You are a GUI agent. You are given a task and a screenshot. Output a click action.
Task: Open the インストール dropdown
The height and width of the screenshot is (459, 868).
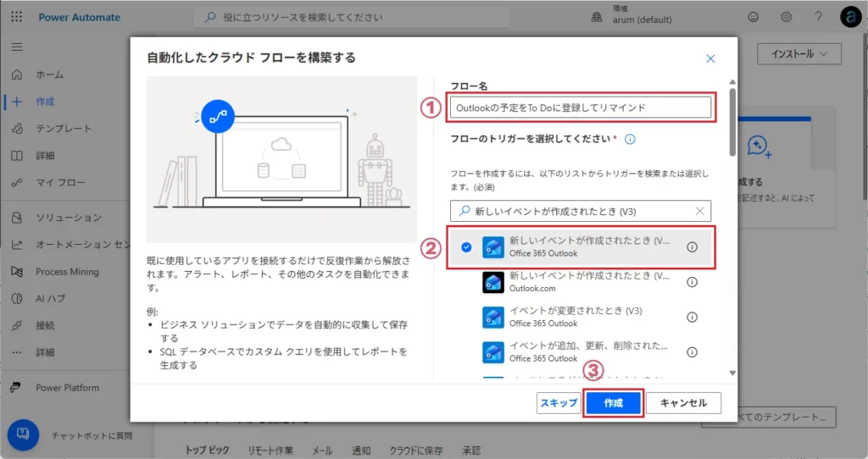798,53
